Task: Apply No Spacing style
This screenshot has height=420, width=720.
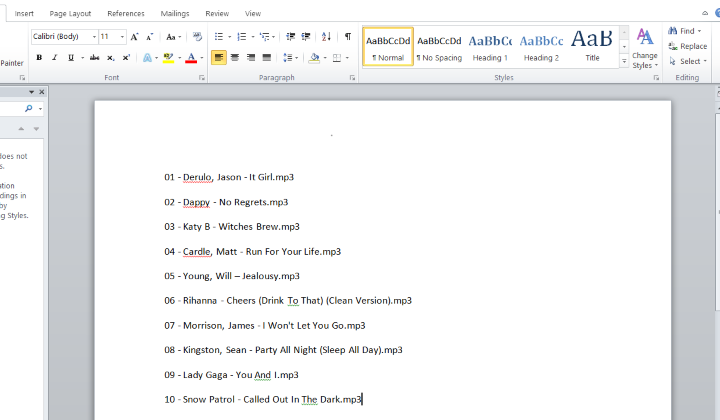Action: click(x=439, y=47)
